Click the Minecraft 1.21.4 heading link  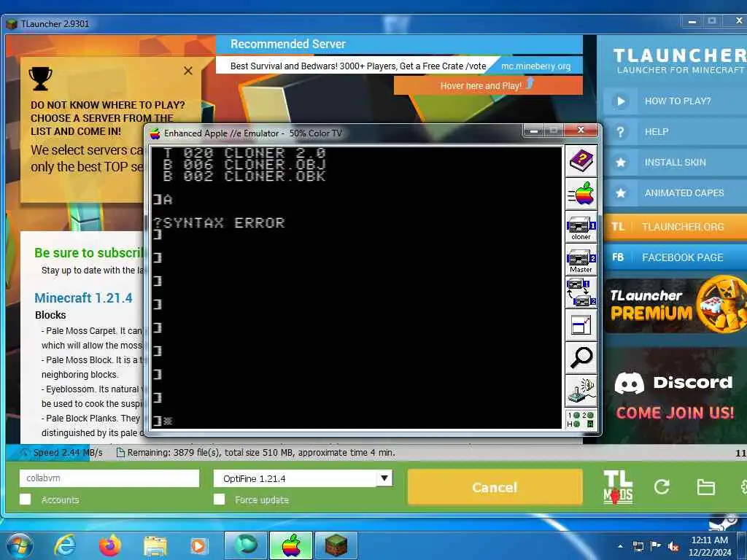[x=83, y=298]
